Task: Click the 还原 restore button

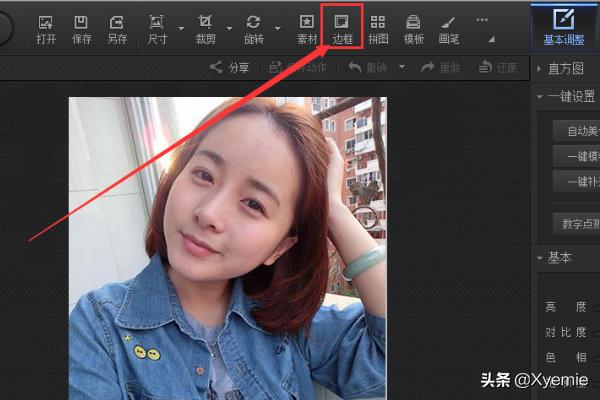Action: coord(497,68)
